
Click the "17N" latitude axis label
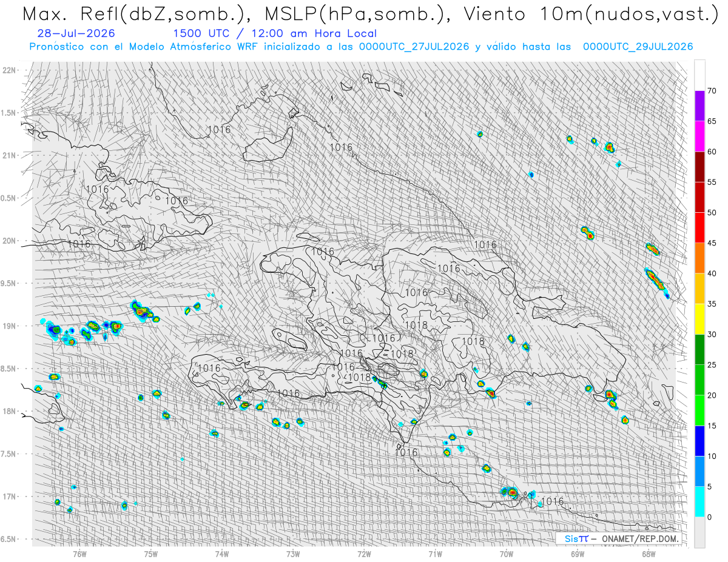coord(8,497)
